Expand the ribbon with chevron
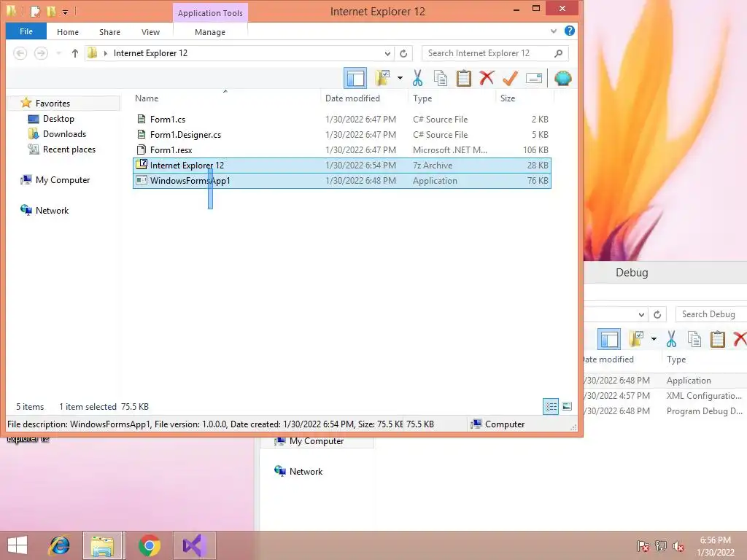Image resolution: width=747 pixels, height=560 pixels. 554,31
